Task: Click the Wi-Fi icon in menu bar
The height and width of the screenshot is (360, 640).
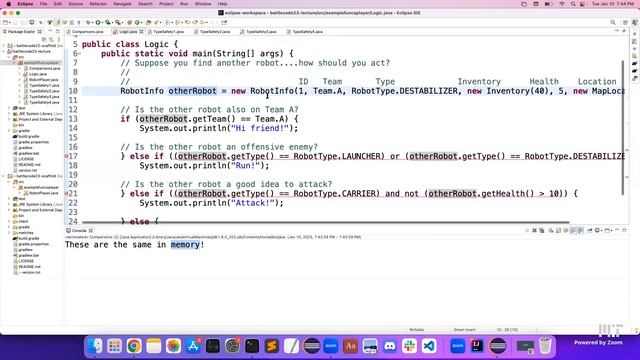Action: [562, 4]
